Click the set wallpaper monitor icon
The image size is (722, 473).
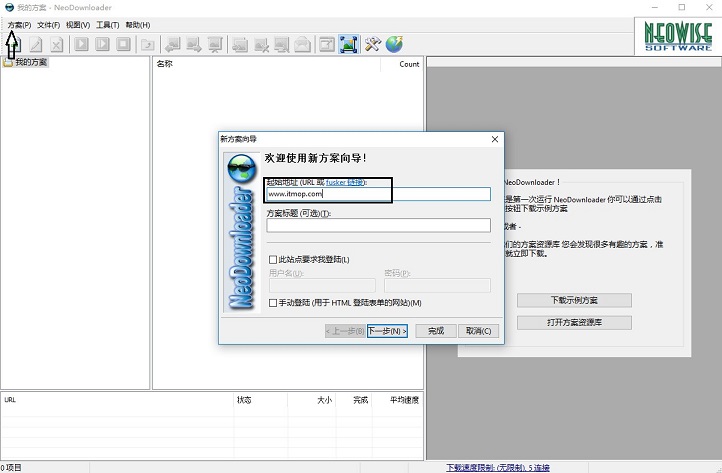282,45
